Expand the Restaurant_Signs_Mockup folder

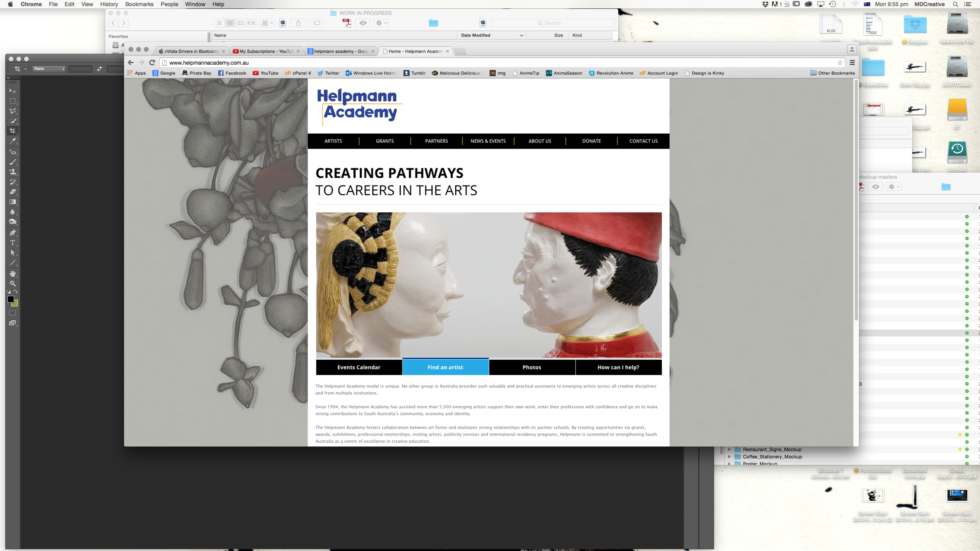(730, 449)
